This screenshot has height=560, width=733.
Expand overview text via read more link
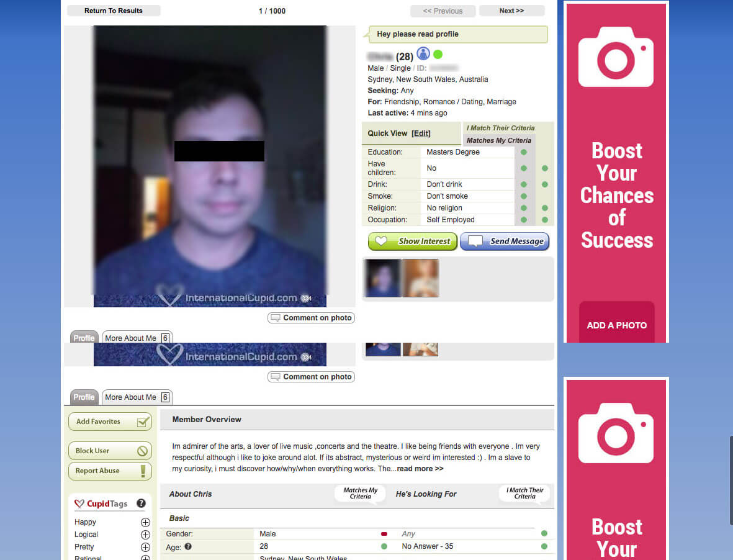point(420,469)
